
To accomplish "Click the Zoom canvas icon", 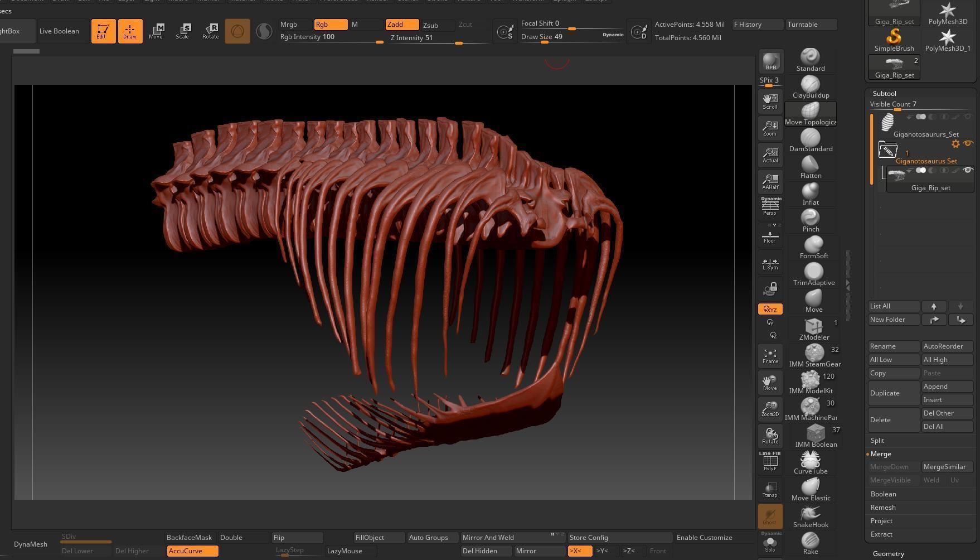I will pyautogui.click(x=770, y=128).
